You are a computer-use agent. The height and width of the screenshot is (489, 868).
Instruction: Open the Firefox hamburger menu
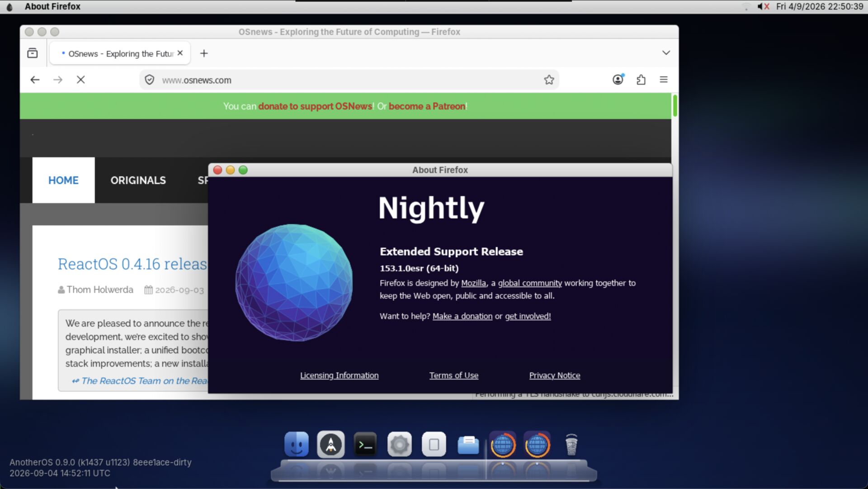tap(664, 80)
